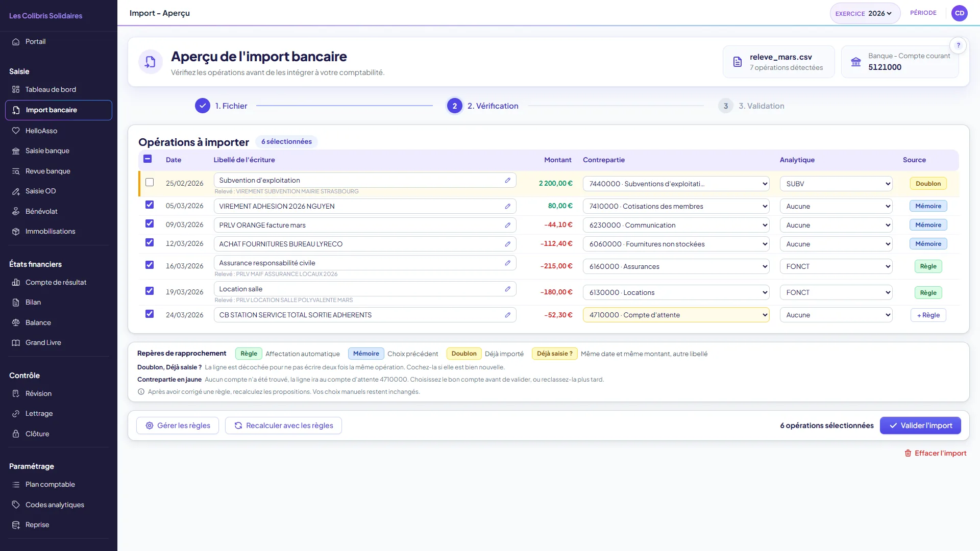The image size is (980, 551).
Task: Click the + Règle button on 24/03/2026 row
Action: click(x=928, y=315)
